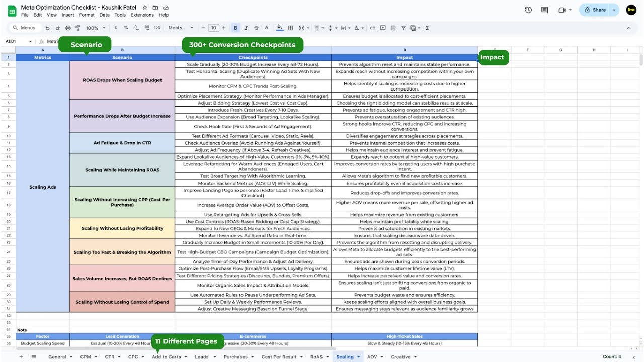This screenshot has height=362, width=644.
Task: Check the cloud document status icon
Action: click(x=166, y=8)
